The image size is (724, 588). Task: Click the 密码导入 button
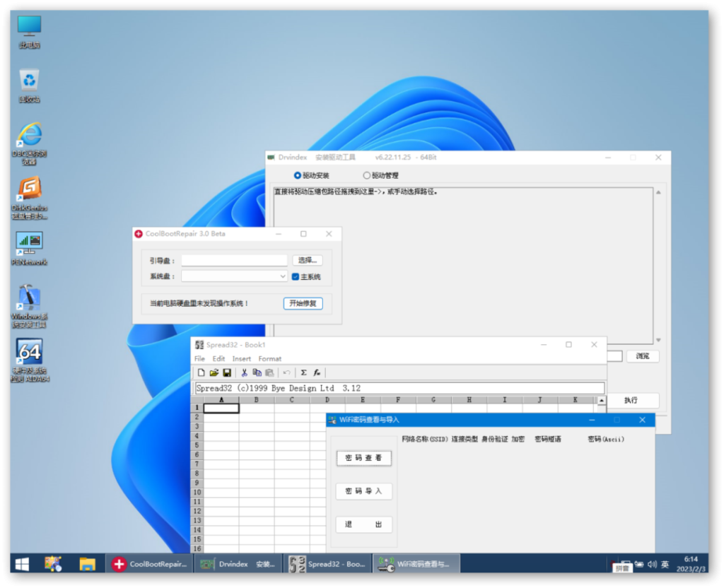pos(364,491)
